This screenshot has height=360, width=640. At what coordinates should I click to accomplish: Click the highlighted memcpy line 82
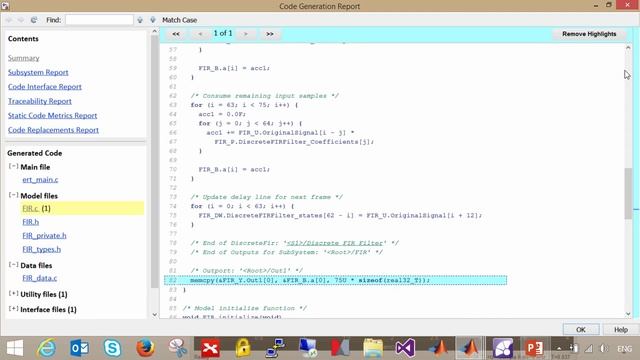tap(336, 280)
